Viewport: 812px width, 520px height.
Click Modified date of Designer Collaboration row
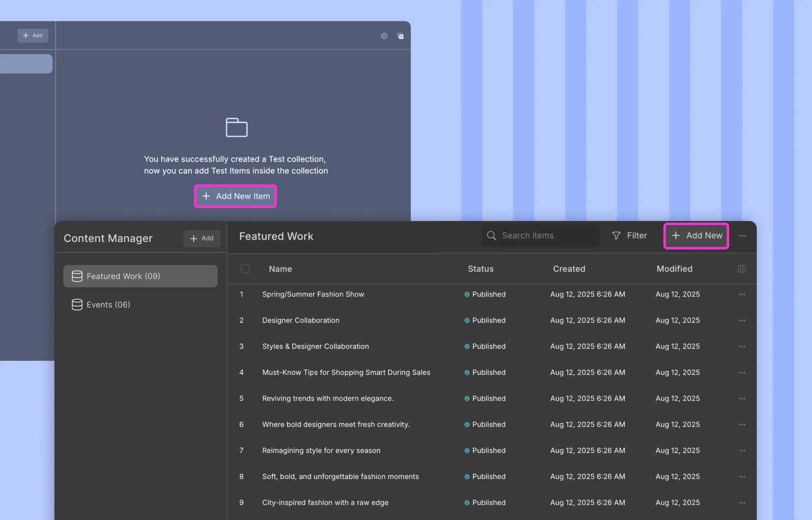(678, 320)
